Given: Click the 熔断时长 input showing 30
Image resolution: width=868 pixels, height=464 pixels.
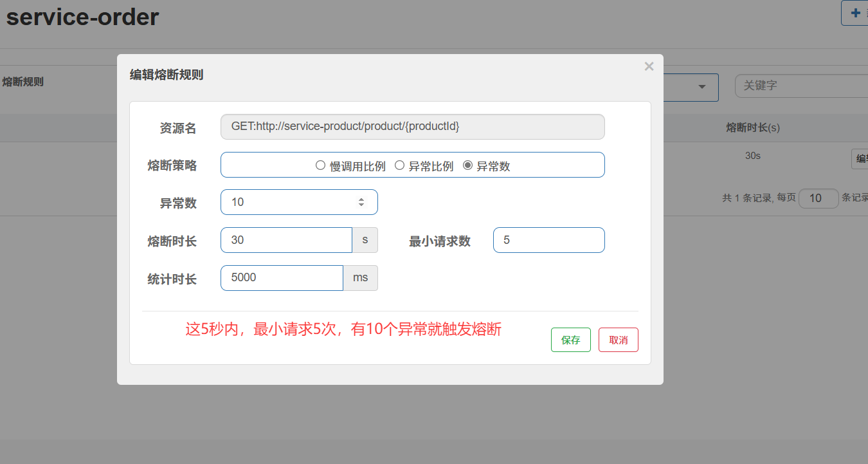Looking at the screenshot, I should pos(285,240).
